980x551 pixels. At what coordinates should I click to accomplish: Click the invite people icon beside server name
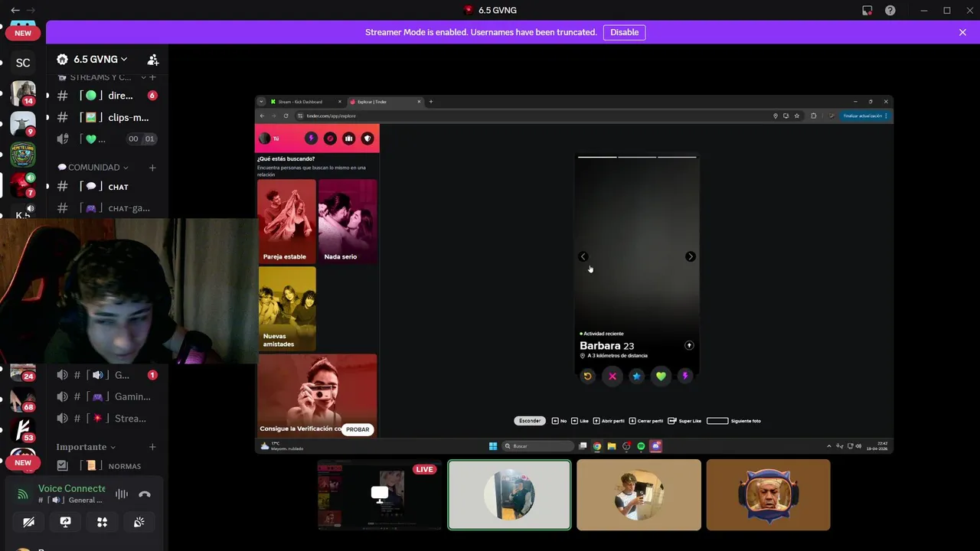pyautogui.click(x=152, y=59)
